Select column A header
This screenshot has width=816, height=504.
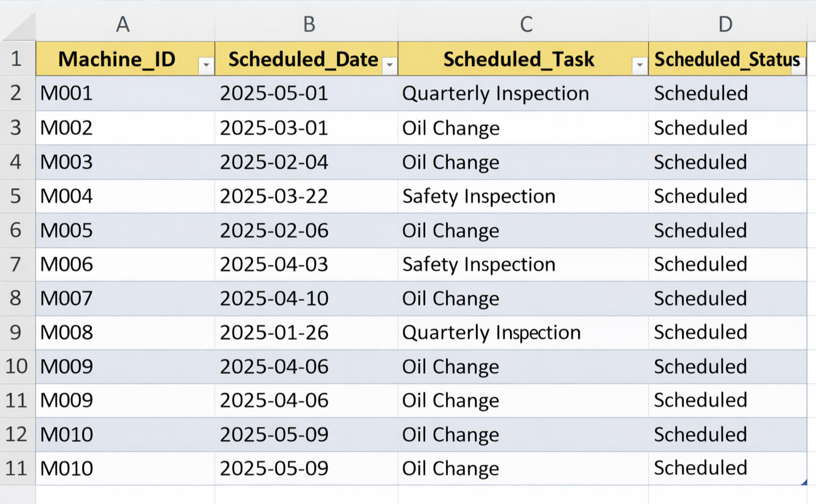123,23
